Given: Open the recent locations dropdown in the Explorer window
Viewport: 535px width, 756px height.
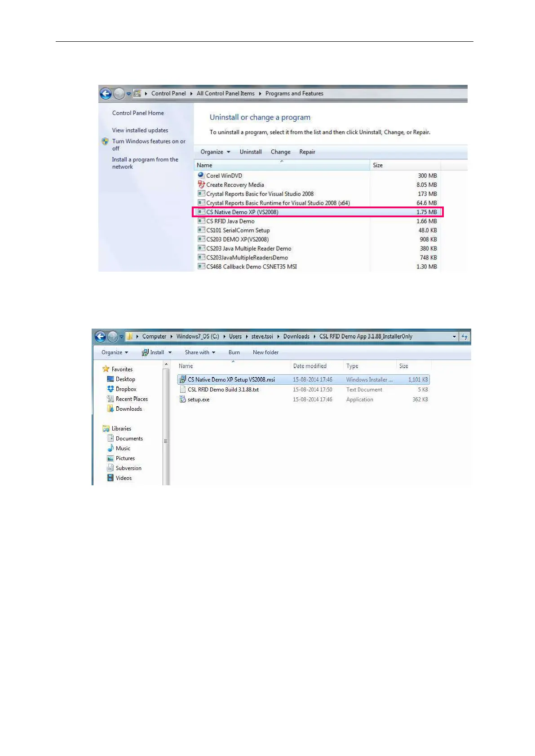Looking at the screenshot, I should point(122,337).
